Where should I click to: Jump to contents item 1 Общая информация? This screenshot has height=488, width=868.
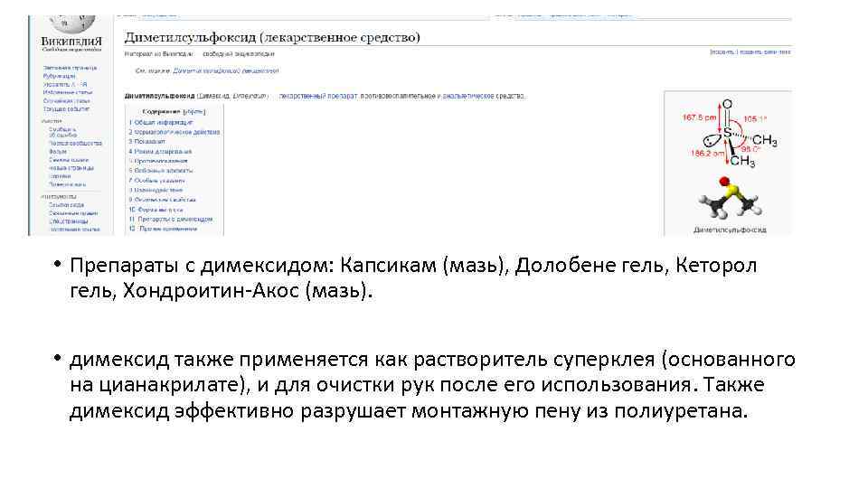(x=161, y=122)
